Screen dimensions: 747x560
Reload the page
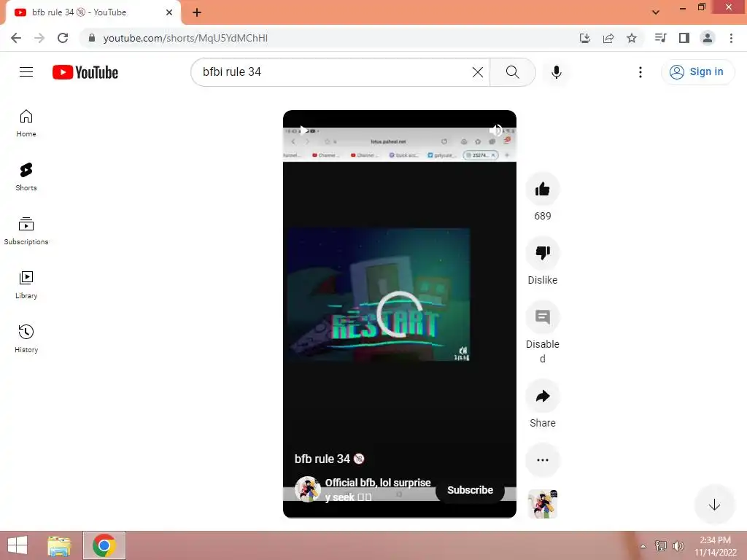[x=63, y=38]
